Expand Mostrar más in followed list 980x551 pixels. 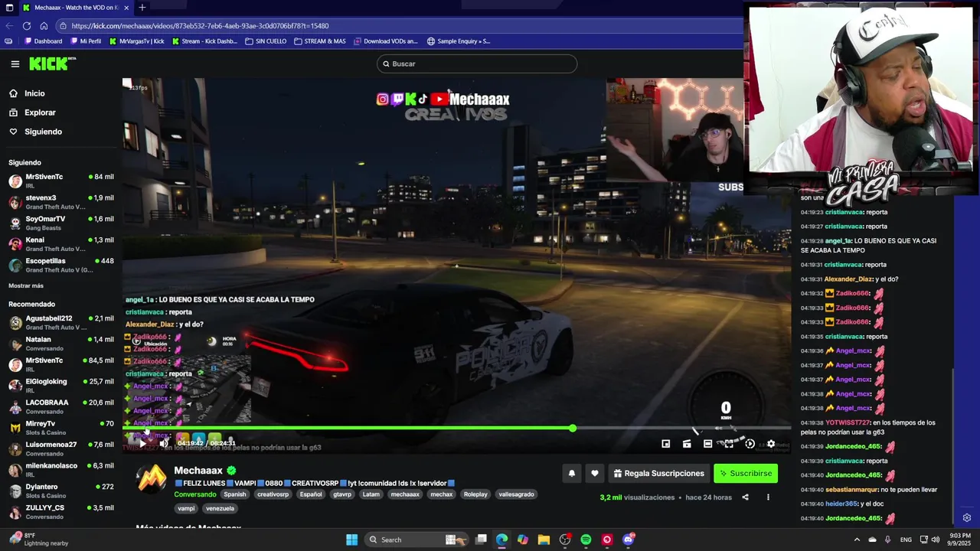tap(26, 285)
